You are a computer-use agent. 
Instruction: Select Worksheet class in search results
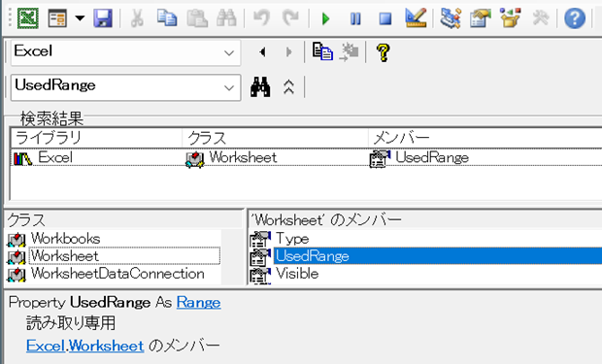[243, 158]
